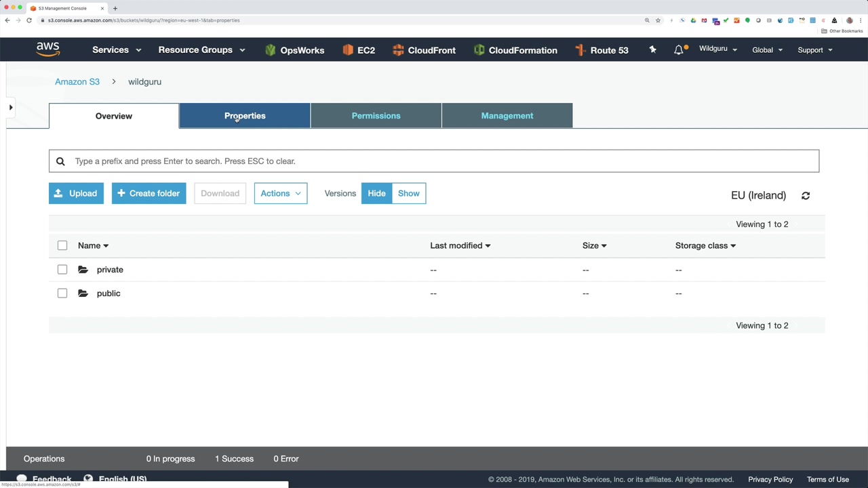Open the Terms of Use link
Viewport: 868px width, 488px height.
pos(828,479)
